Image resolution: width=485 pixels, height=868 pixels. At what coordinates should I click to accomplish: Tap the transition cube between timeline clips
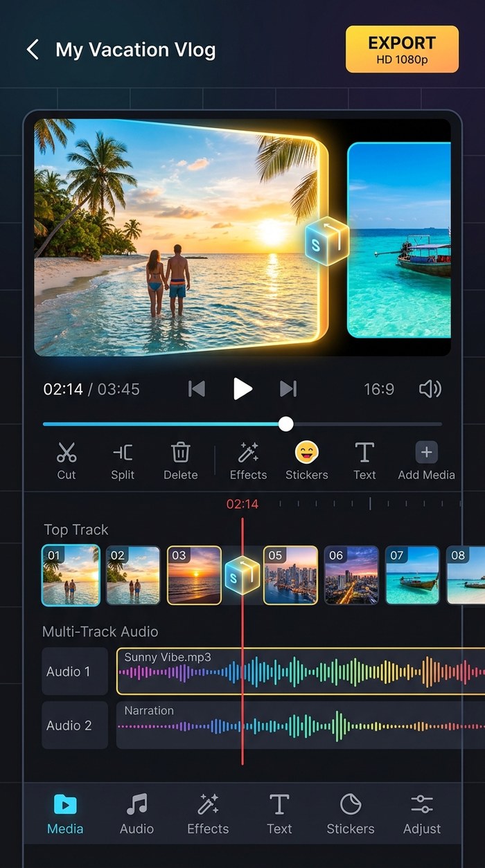click(x=242, y=575)
